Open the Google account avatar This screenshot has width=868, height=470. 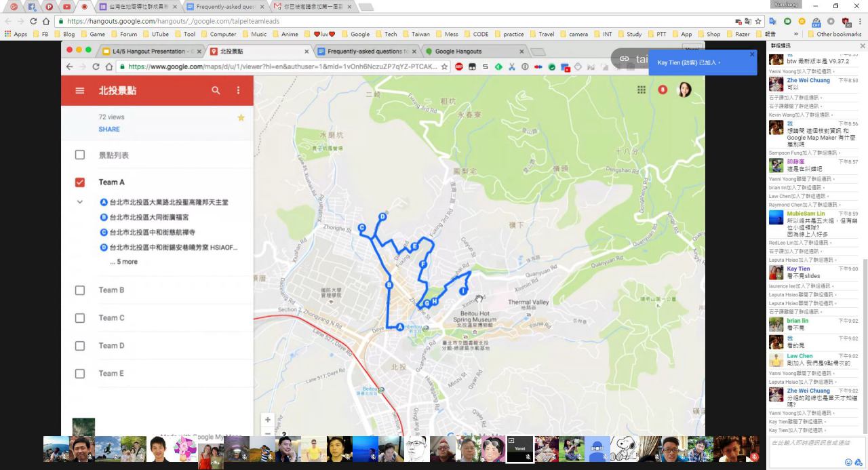(684, 90)
